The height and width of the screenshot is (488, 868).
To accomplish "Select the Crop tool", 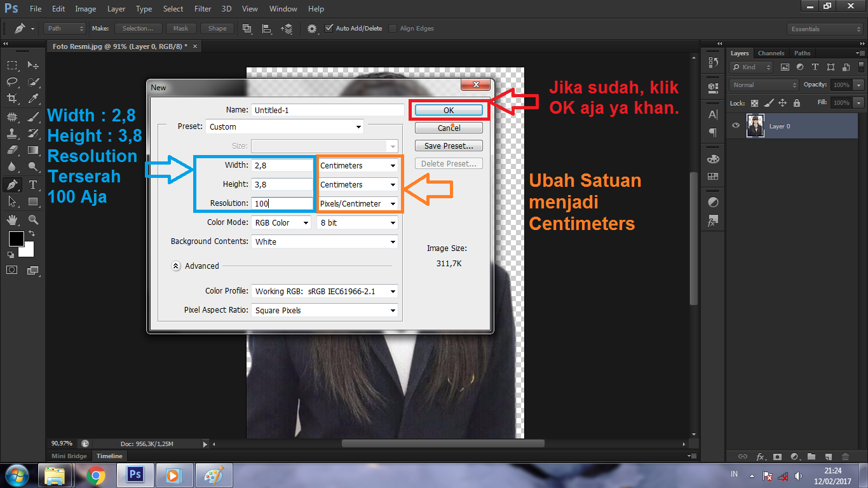I will click(x=12, y=98).
